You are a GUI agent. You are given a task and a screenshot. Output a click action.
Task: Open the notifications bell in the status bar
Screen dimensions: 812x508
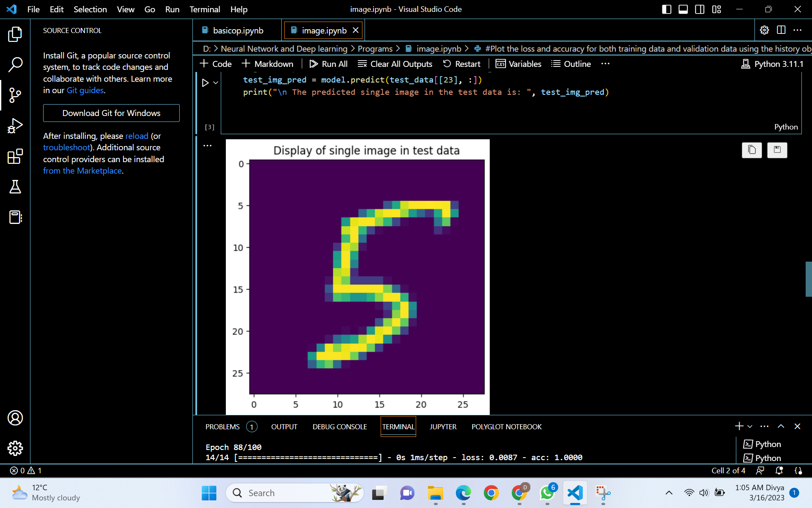point(779,470)
